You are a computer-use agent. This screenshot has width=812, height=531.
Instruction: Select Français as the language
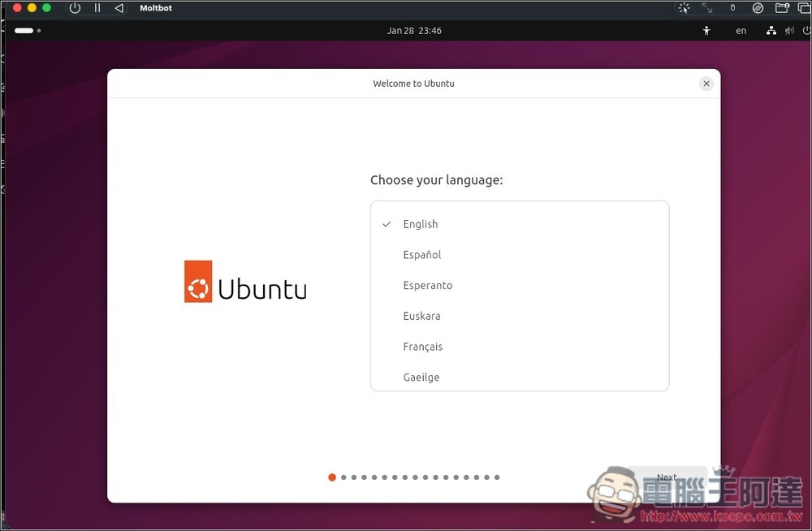tap(422, 346)
